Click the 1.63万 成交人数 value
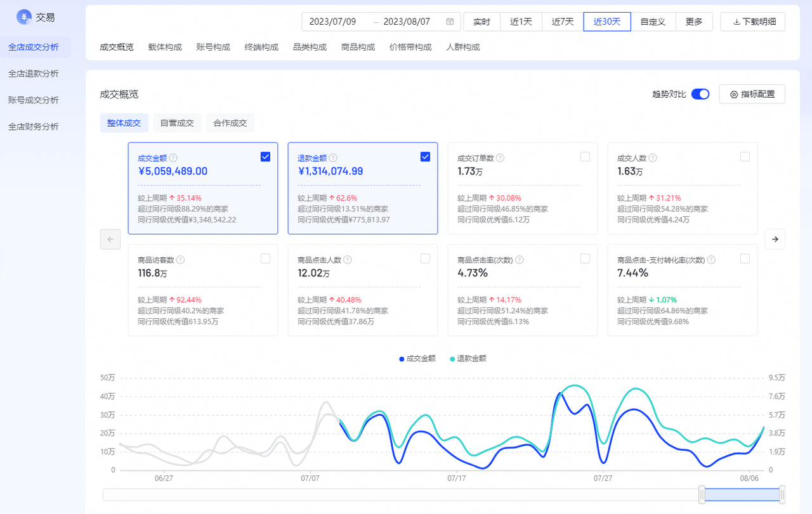This screenshot has width=812, height=514. point(630,171)
